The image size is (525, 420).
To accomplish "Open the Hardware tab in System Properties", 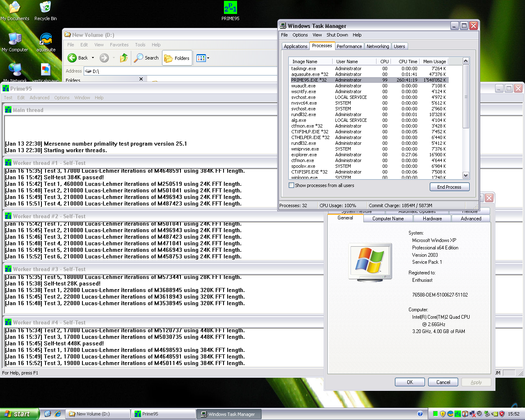I will [x=432, y=219].
